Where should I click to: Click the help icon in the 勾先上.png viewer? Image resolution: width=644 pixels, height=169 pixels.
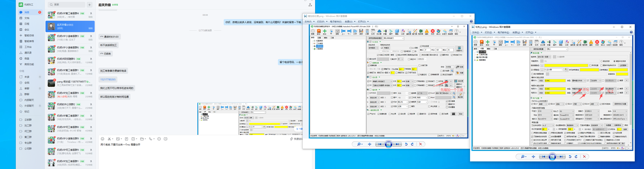click(x=631, y=32)
